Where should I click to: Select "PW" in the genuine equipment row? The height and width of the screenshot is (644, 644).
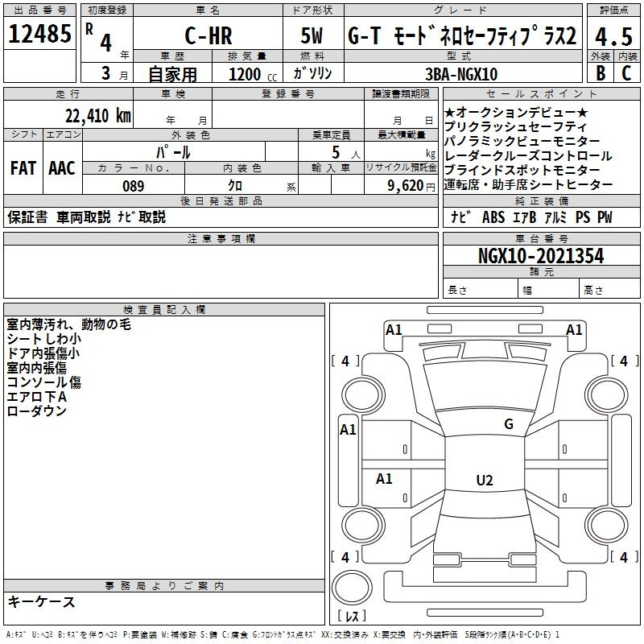(605, 217)
